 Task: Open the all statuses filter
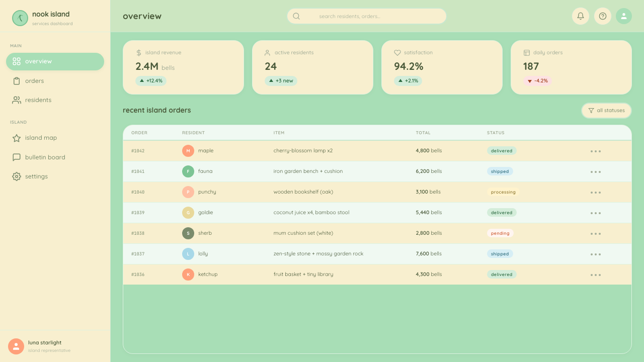[x=606, y=111]
